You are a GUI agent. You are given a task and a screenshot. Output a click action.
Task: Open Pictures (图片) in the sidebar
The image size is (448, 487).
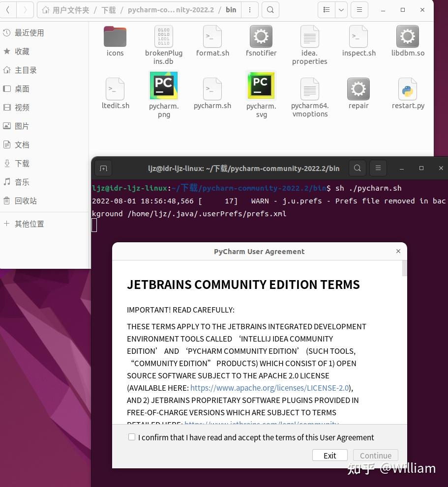coord(44,126)
